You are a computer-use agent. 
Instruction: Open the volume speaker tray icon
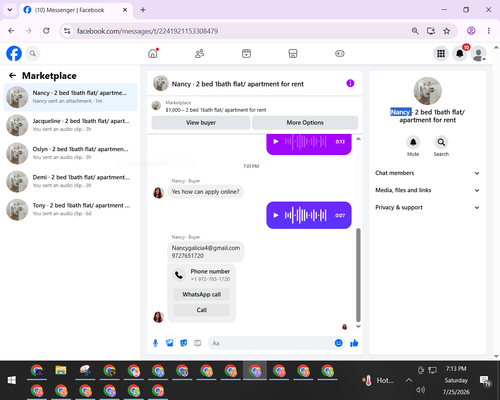click(x=421, y=390)
